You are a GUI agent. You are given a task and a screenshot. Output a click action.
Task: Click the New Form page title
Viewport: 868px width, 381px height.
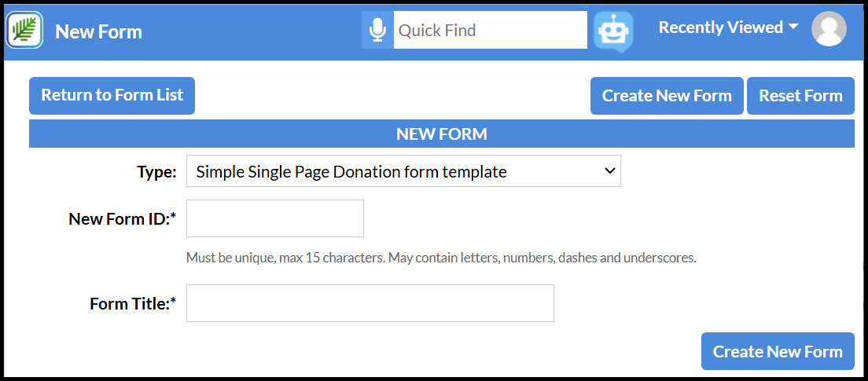pyautogui.click(x=98, y=31)
